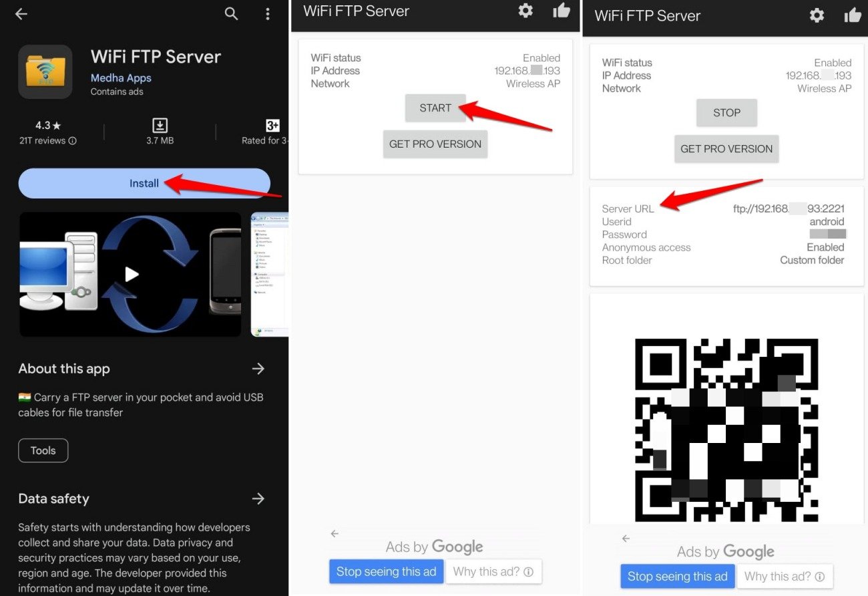
Task: Click Why this ad? in right screen
Action: pyautogui.click(x=784, y=577)
